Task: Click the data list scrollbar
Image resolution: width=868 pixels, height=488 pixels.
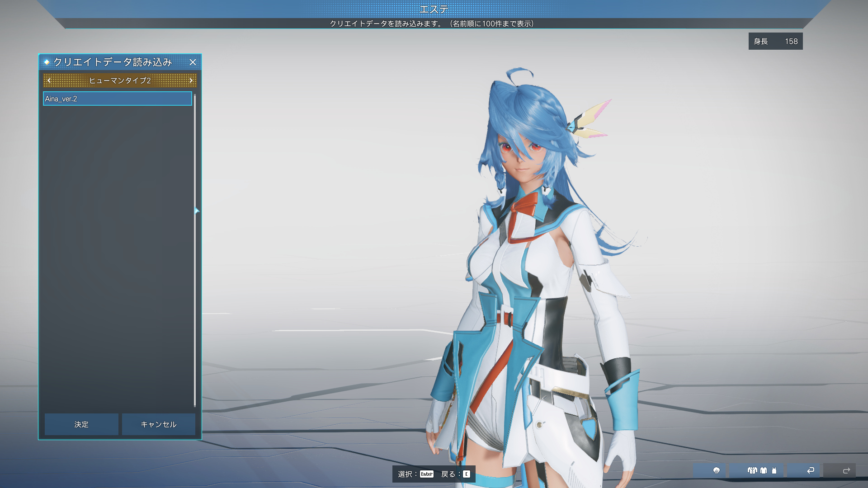Action: (x=195, y=251)
